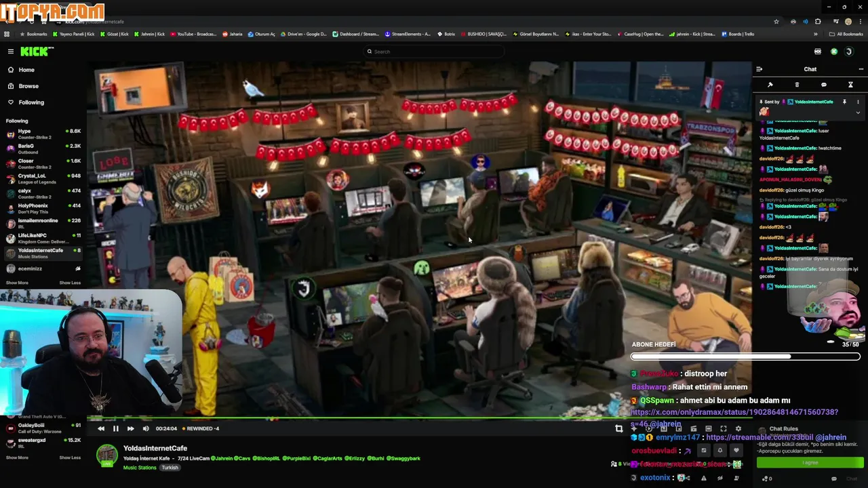
Task: Click the Turkish language tag
Action: click(x=170, y=468)
